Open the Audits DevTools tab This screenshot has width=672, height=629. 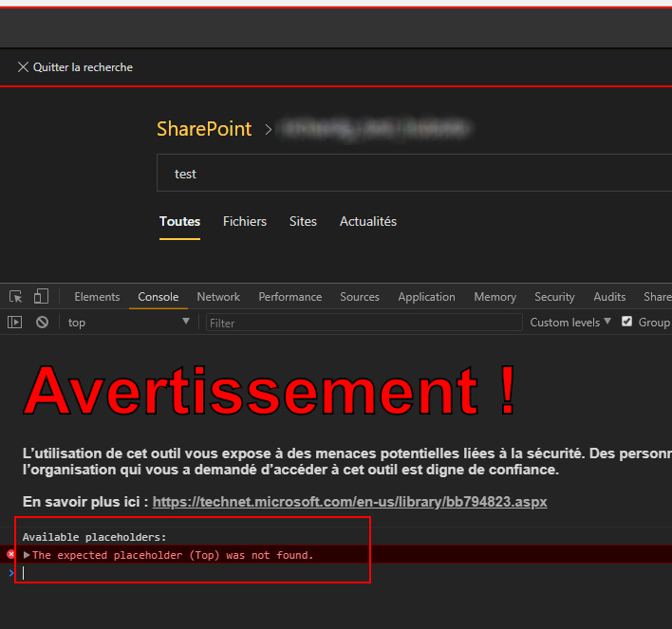(x=609, y=297)
